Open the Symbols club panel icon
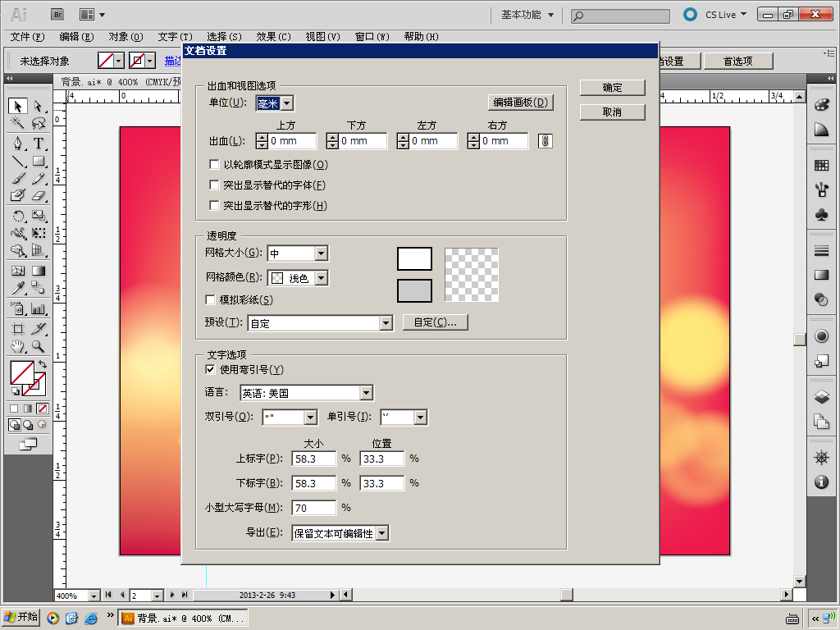840x630 pixels. [821, 215]
